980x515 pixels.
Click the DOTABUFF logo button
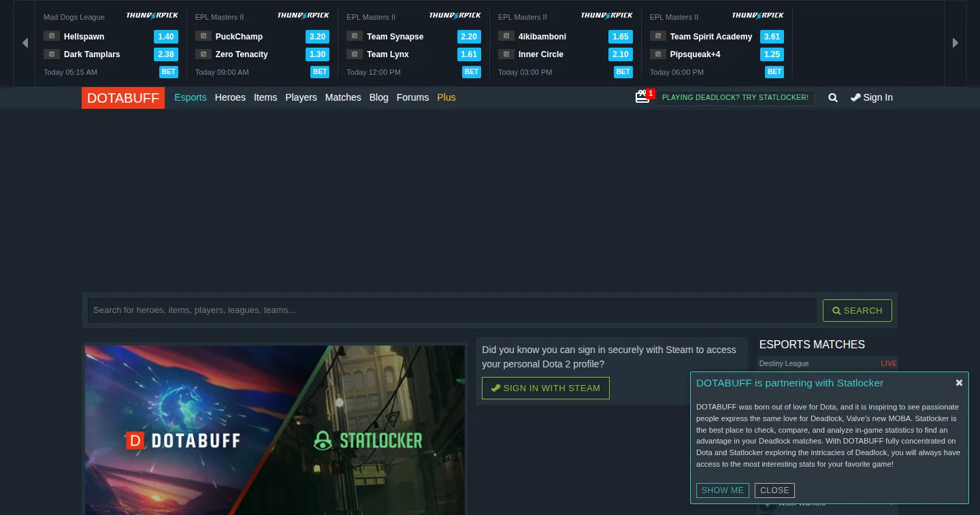click(123, 98)
